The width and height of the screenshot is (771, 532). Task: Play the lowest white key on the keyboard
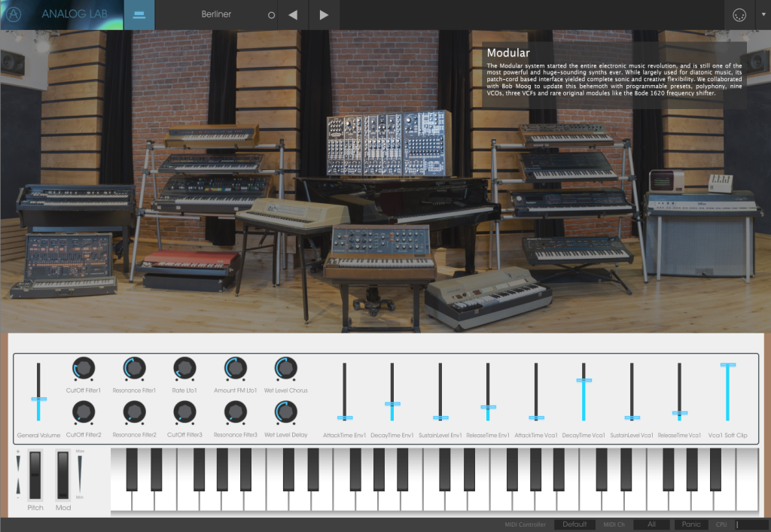[x=121, y=500]
